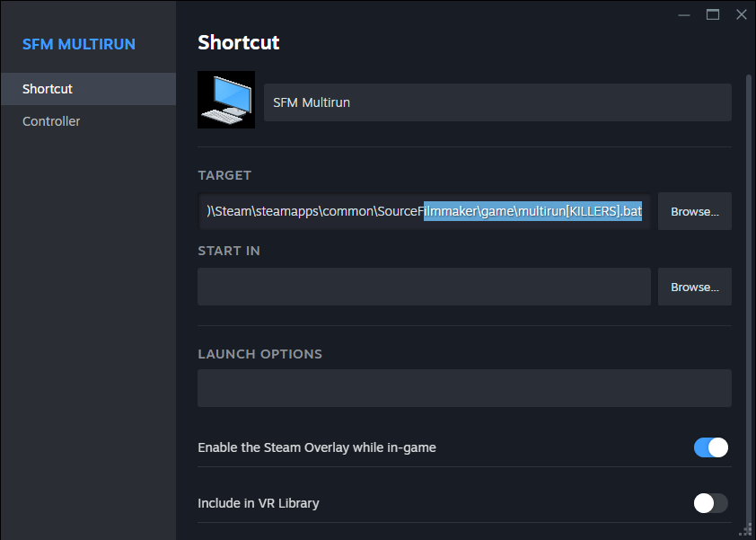Click the LAUNCH OPTIONS section label

(259, 354)
